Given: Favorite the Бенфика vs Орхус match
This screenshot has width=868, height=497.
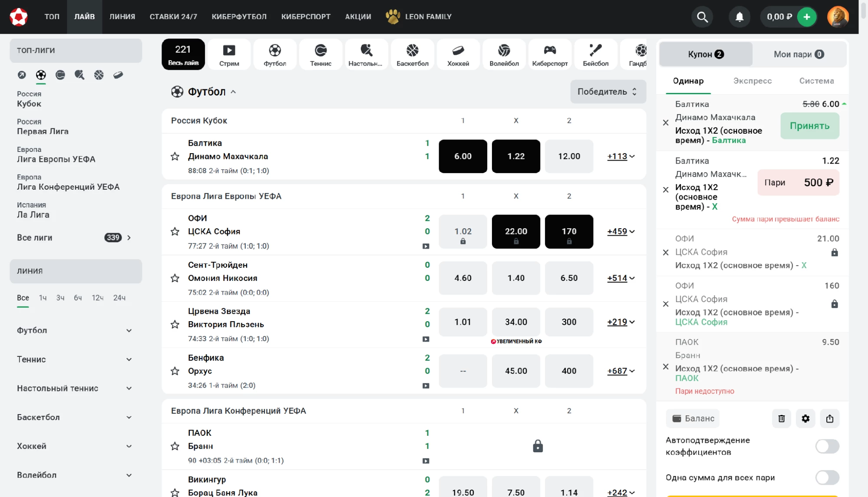Looking at the screenshot, I should (175, 371).
